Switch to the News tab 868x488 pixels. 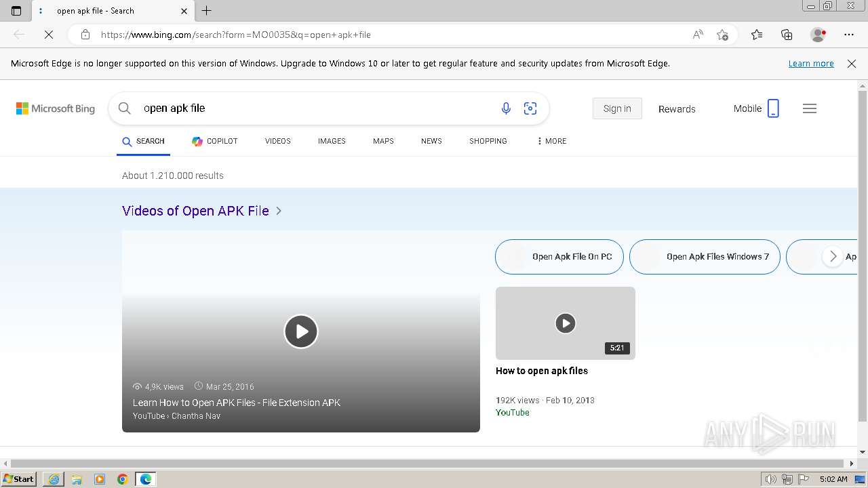tap(431, 141)
